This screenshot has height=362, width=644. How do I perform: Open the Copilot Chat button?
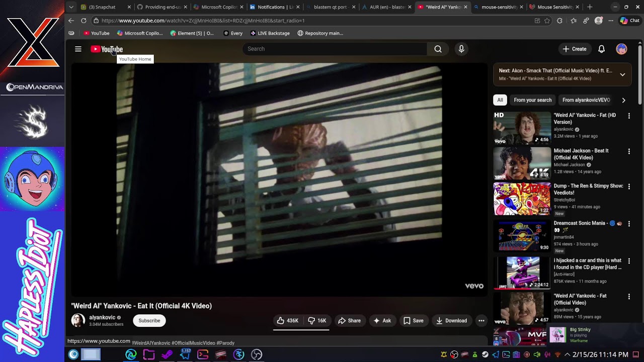click(x=630, y=21)
